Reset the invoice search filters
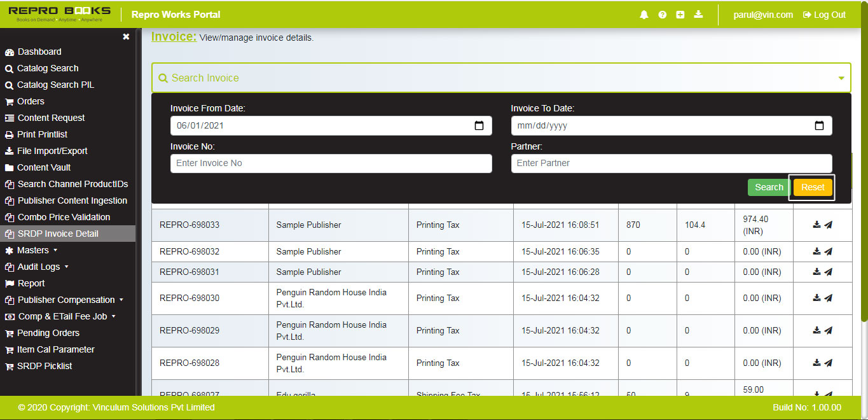The width and height of the screenshot is (868, 420). 812,187
